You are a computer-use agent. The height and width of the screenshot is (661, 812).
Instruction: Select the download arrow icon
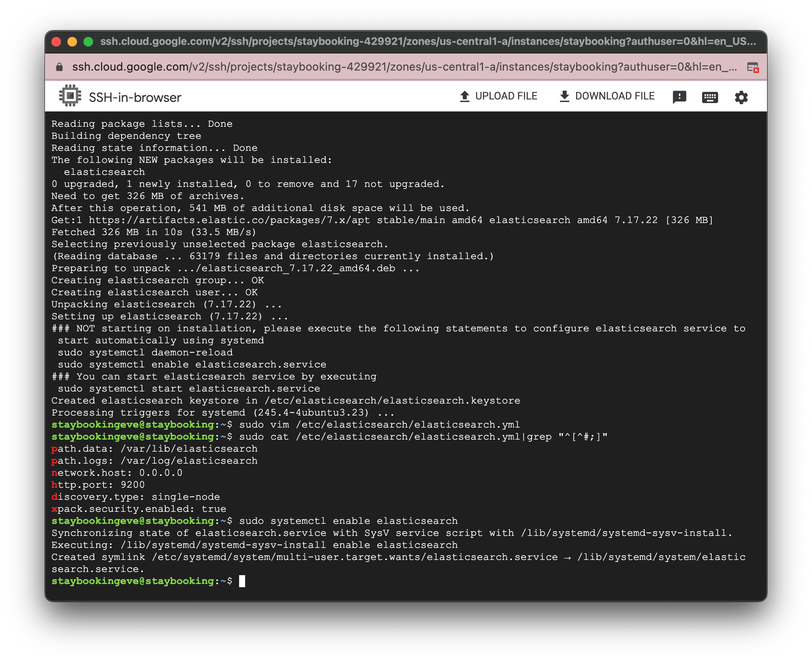pos(564,95)
